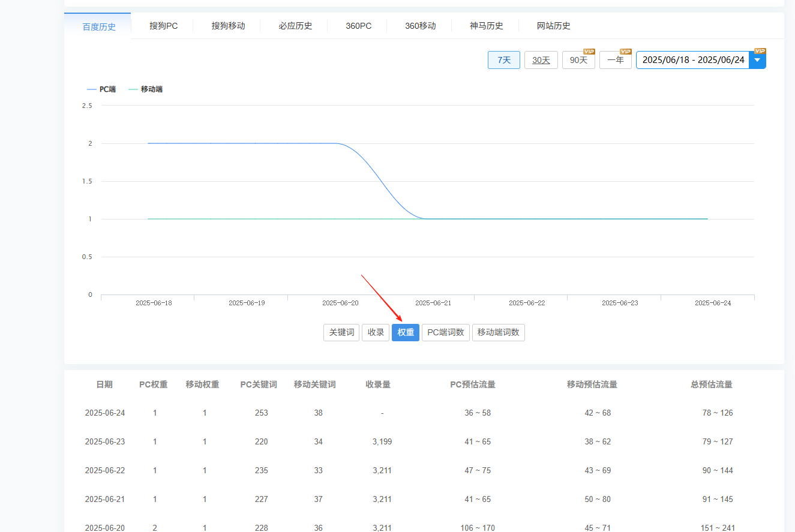
Task: Switch chart view to 收录
Action: pos(375,332)
